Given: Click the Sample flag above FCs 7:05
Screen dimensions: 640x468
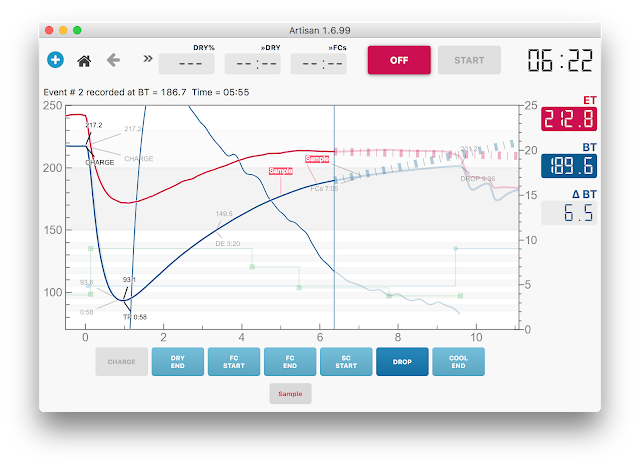Looking at the screenshot, I should (317, 159).
